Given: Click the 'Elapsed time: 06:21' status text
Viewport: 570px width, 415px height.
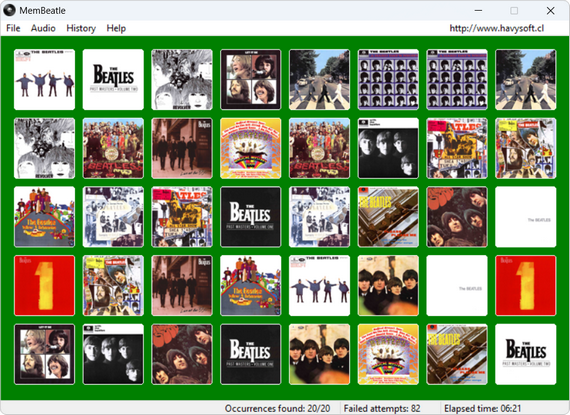Looking at the screenshot, I should [x=482, y=408].
